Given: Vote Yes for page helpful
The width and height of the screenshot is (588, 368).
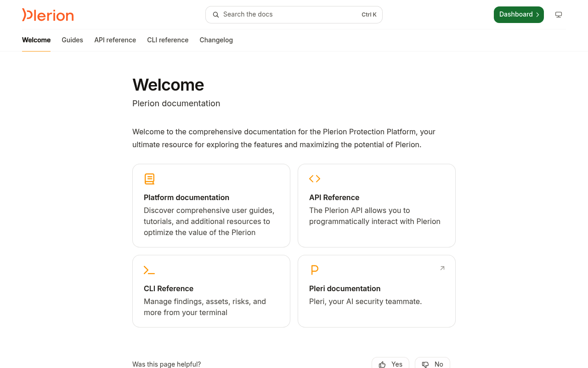Looking at the screenshot, I should coord(390,363).
